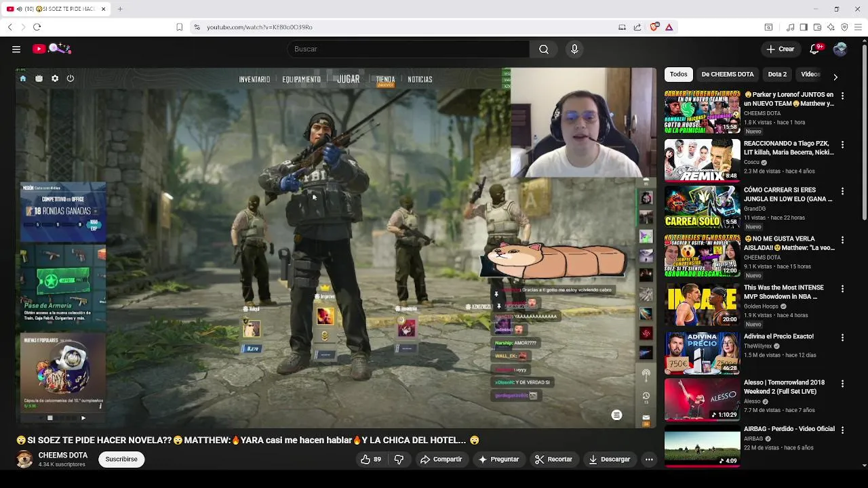Open Parker y Lorenof JUNTOS video thumbnail

click(702, 112)
